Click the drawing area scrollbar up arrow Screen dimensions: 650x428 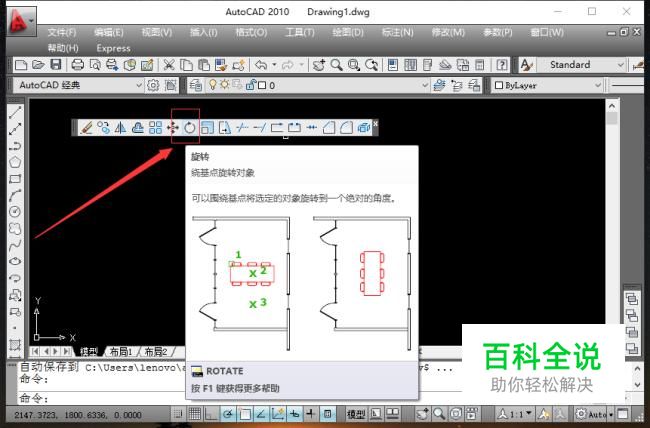tap(612, 106)
